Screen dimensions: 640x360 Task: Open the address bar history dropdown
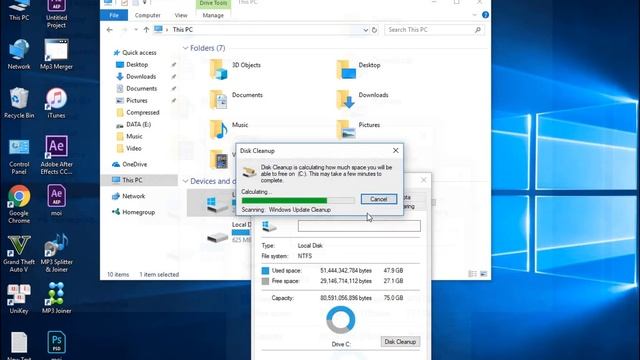pyautogui.click(x=365, y=30)
